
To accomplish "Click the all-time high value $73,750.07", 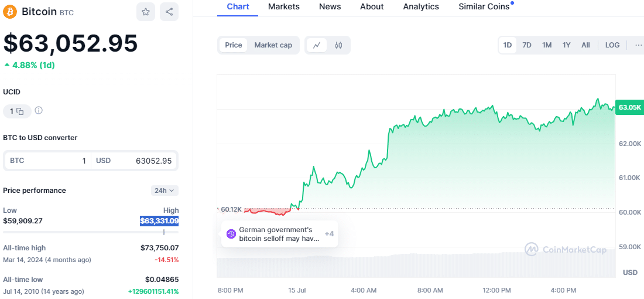I will tap(159, 247).
